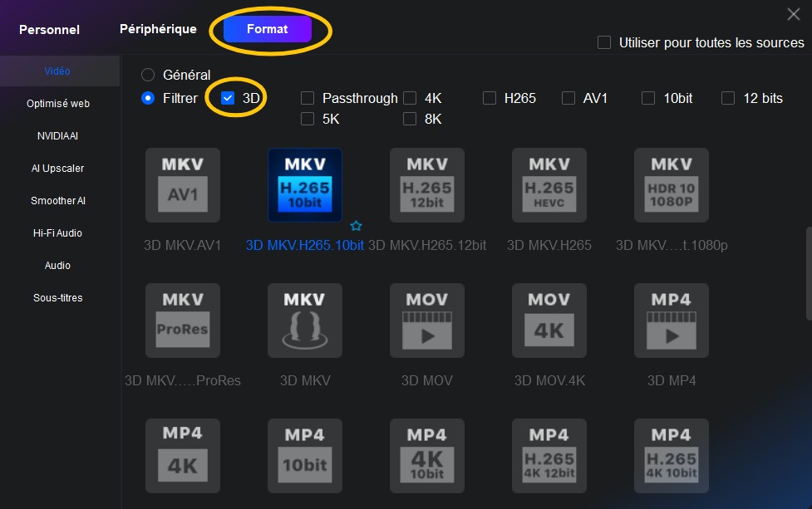The height and width of the screenshot is (509, 812).
Task: Enable the Passthrough filter checkbox
Action: click(x=308, y=98)
